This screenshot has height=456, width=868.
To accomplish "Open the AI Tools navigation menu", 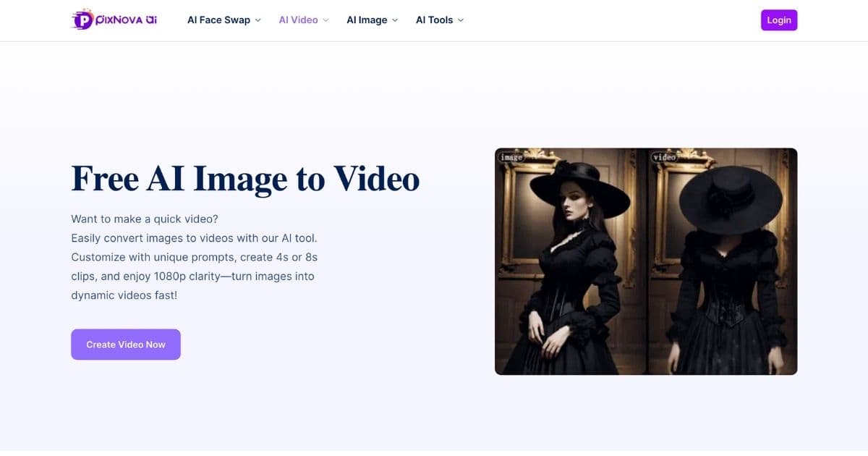I will [x=435, y=20].
